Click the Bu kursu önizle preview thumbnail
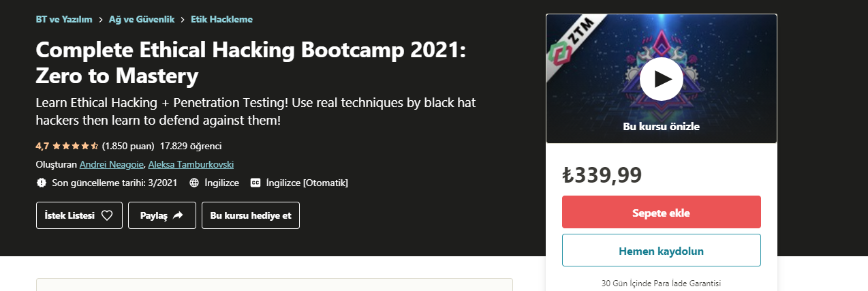This screenshot has width=868, height=291. coord(661,79)
